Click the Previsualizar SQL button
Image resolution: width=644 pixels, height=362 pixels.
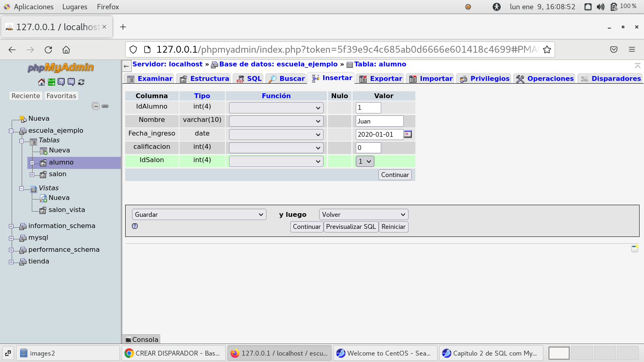pyautogui.click(x=351, y=227)
